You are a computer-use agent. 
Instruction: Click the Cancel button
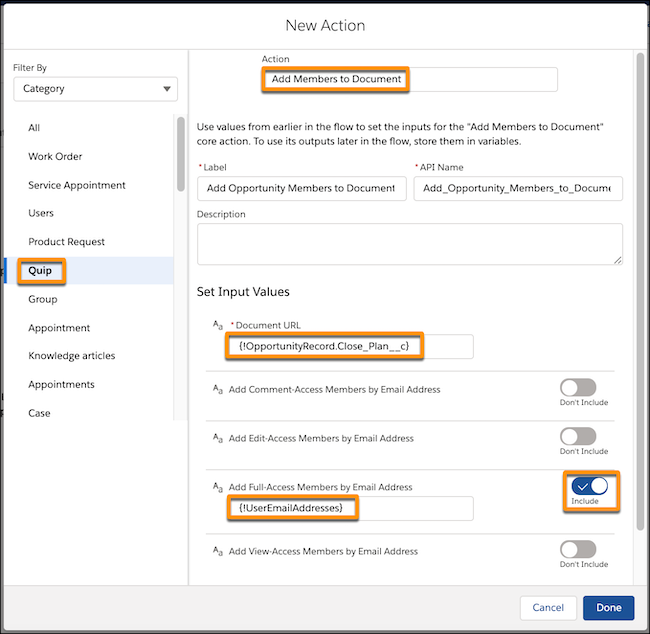pyautogui.click(x=548, y=608)
